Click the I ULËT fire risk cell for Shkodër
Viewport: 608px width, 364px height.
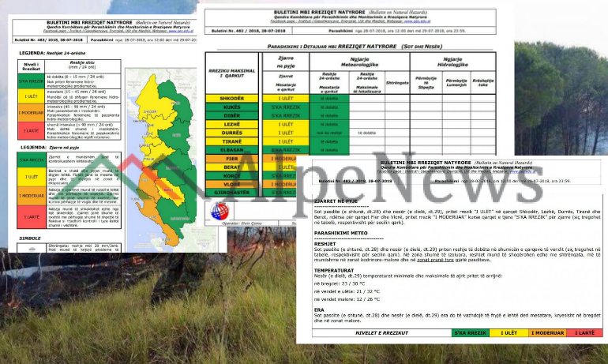pos(286,99)
